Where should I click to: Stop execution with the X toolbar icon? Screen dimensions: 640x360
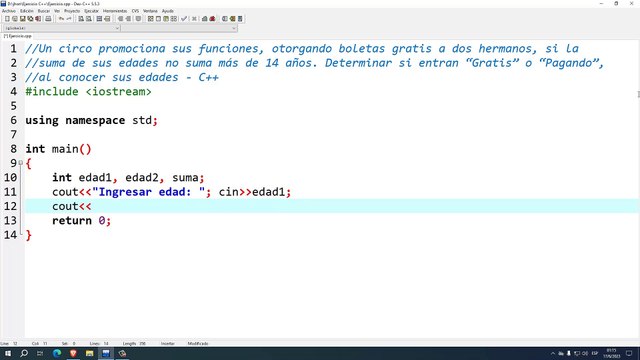coord(194,19)
